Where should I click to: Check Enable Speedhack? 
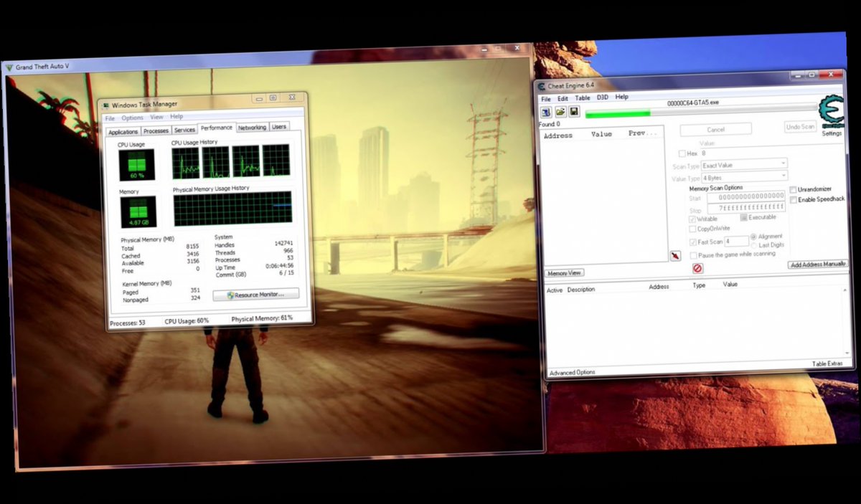click(x=793, y=200)
